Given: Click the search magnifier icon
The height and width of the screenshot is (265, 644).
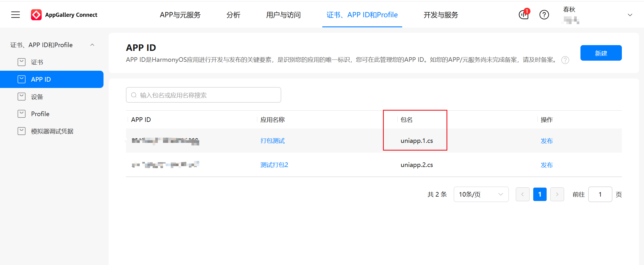Looking at the screenshot, I should (134, 95).
